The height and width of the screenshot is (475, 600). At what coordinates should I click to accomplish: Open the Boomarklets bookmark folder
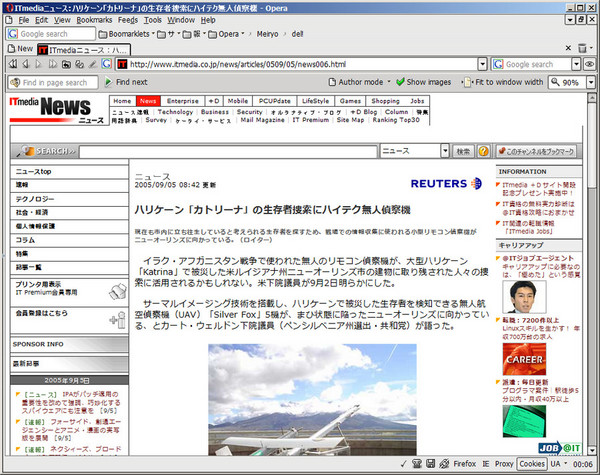click(126, 34)
